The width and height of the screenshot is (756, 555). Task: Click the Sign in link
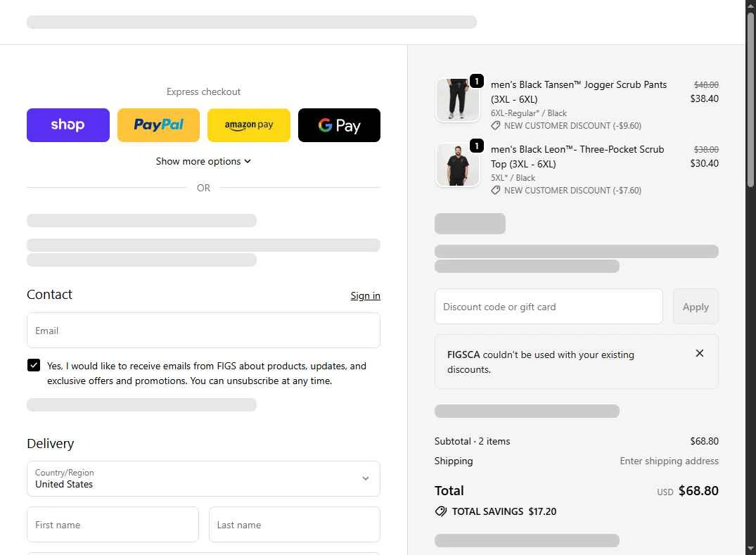coord(365,295)
